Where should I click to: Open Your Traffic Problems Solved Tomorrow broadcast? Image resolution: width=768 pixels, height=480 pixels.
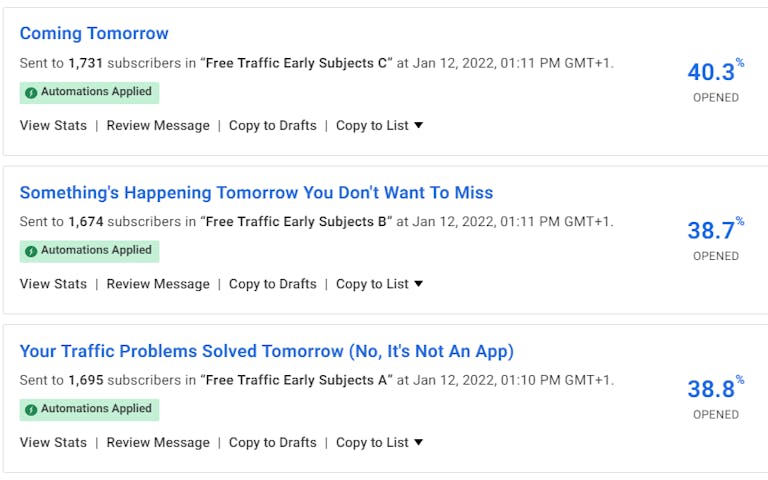[267, 352]
